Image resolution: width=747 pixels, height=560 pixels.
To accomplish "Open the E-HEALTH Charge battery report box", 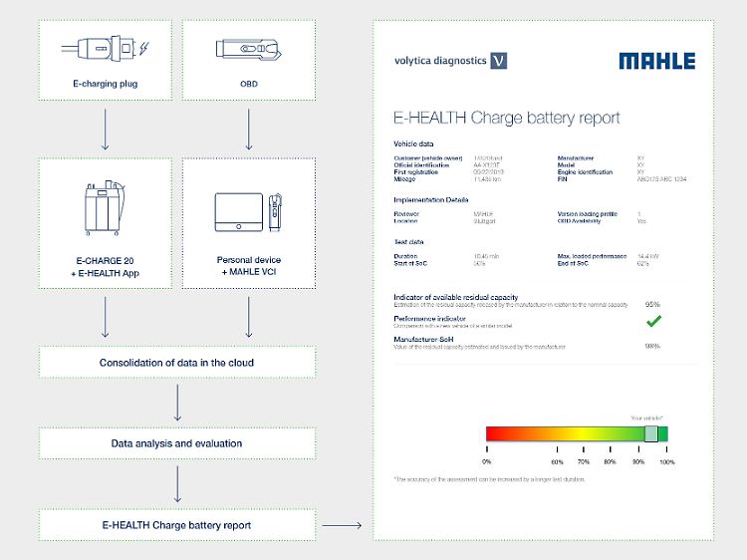I will click(176, 524).
